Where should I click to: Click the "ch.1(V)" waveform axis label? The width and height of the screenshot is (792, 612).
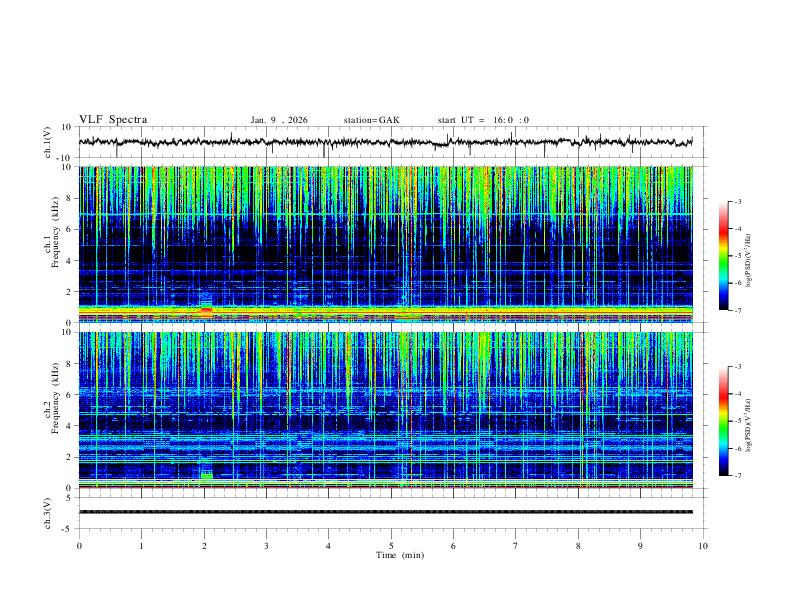(48, 142)
